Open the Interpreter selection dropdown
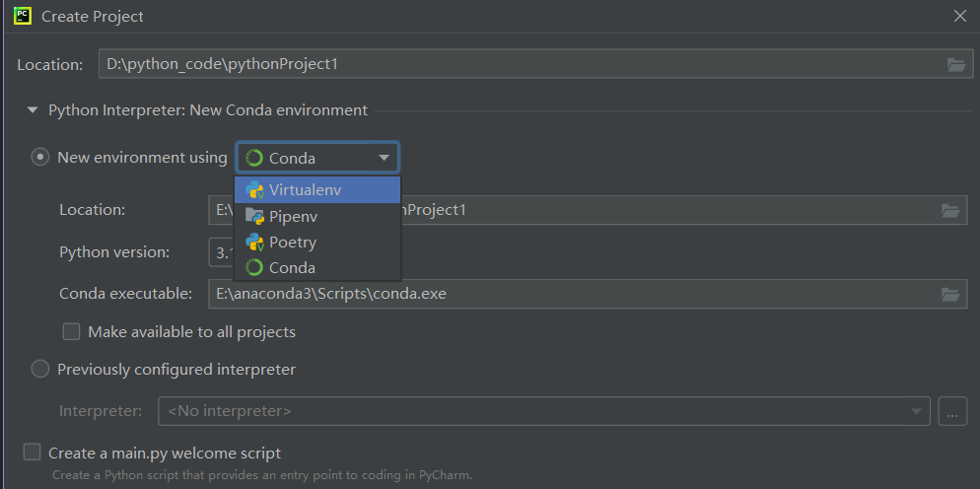This screenshot has height=489, width=980. click(918, 410)
